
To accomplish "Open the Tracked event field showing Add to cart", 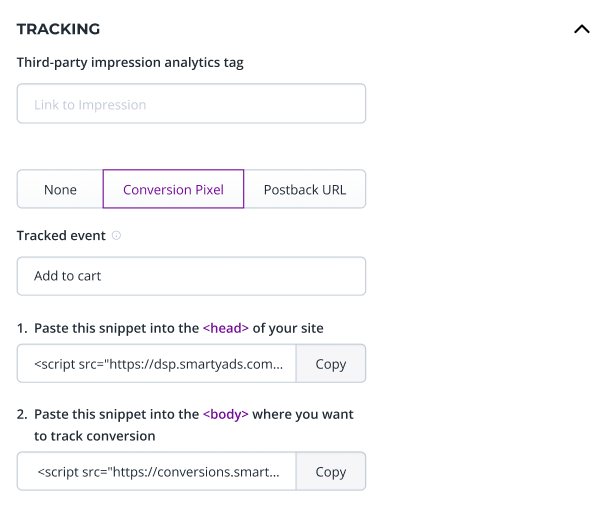I will pyautogui.click(x=191, y=276).
